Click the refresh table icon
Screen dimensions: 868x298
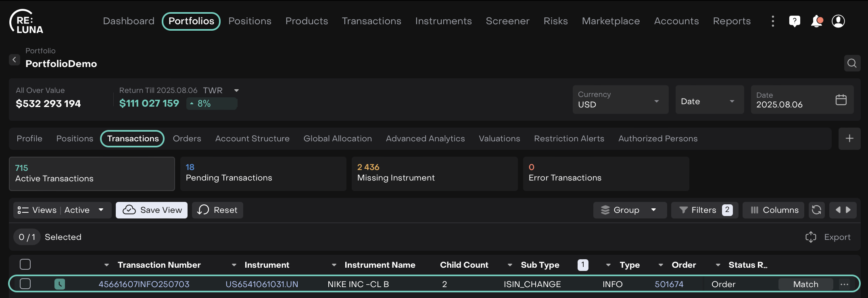pos(816,210)
